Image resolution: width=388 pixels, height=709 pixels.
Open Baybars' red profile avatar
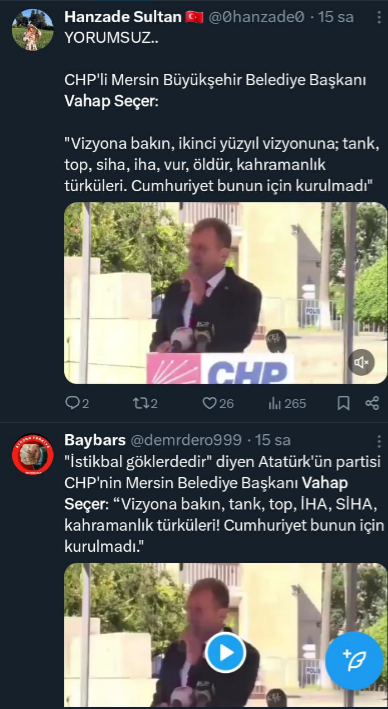(33, 454)
